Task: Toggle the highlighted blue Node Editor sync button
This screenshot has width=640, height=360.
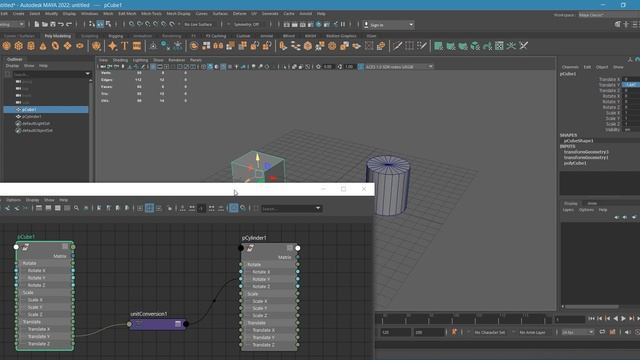Action: 233,208
